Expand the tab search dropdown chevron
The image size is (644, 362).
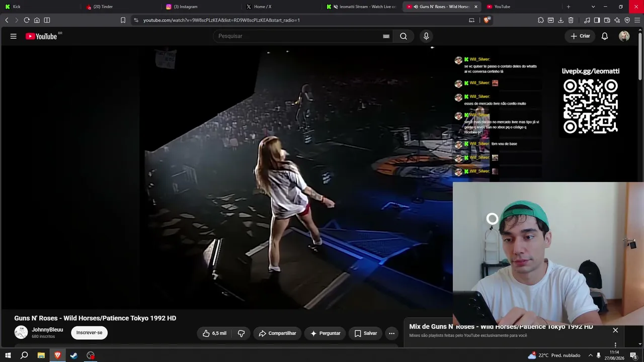click(593, 7)
